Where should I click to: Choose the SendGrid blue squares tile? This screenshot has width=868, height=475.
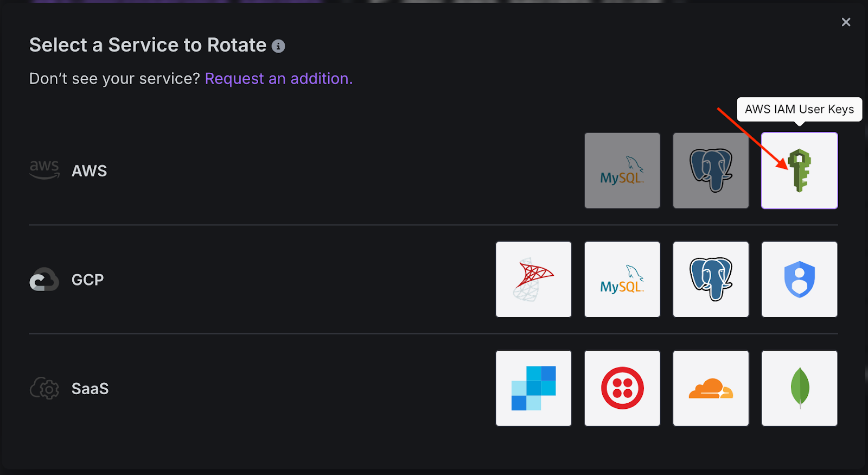[533, 388]
